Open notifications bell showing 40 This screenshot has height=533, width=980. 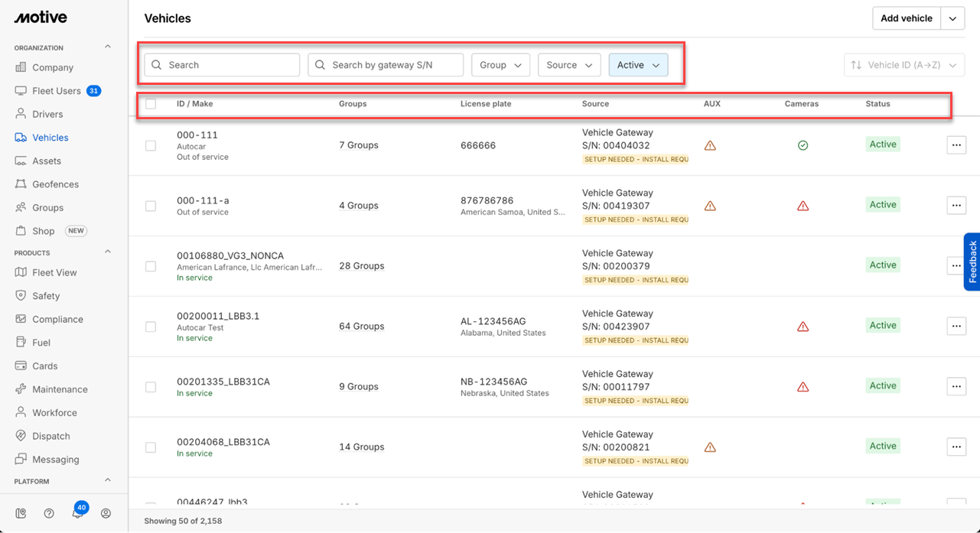click(78, 512)
